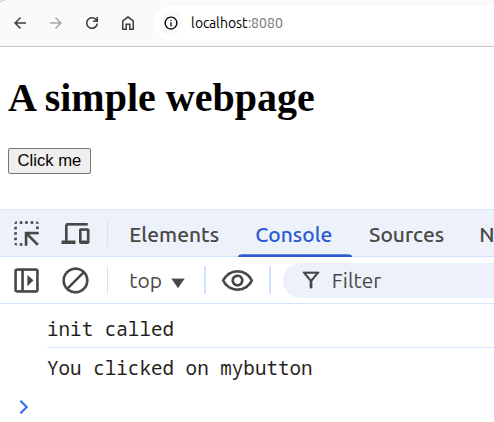Click the browser forward arrow
The image size is (494, 422).
(x=56, y=23)
